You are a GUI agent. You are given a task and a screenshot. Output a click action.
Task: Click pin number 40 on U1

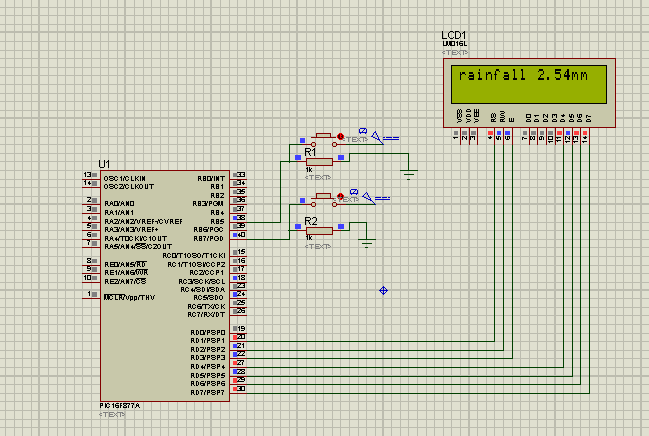tap(241, 235)
